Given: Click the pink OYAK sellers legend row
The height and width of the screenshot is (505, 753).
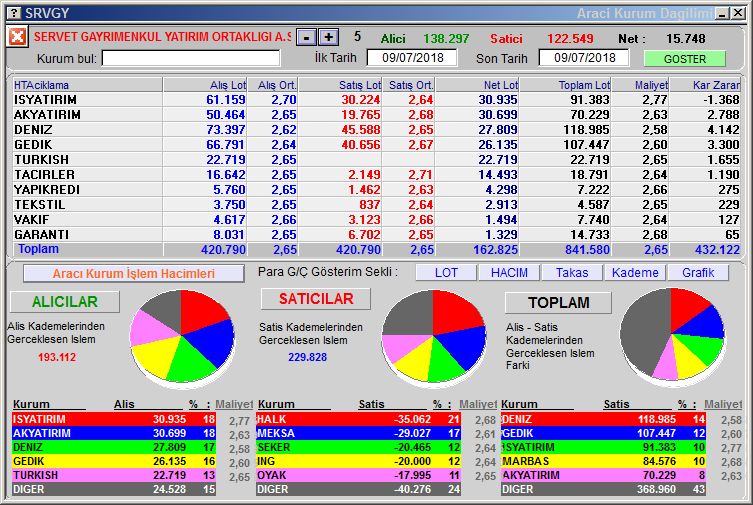Looking at the screenshot, I should pyautogui.click(x=359, y=475).
